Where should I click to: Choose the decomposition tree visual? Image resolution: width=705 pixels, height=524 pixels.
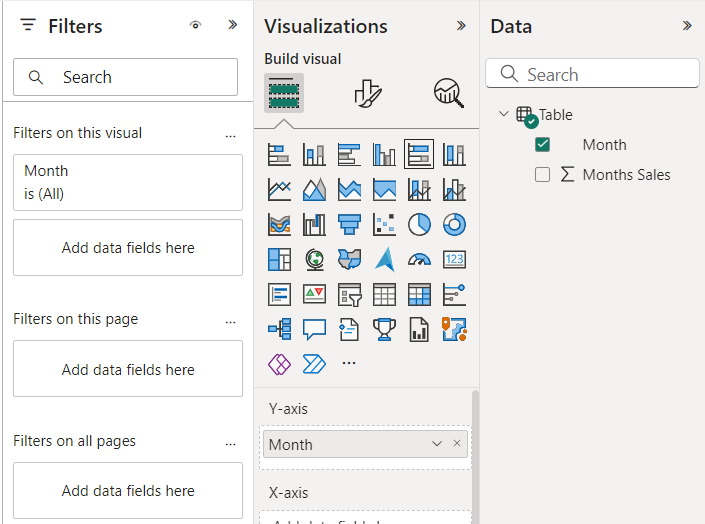click(279, 329)
